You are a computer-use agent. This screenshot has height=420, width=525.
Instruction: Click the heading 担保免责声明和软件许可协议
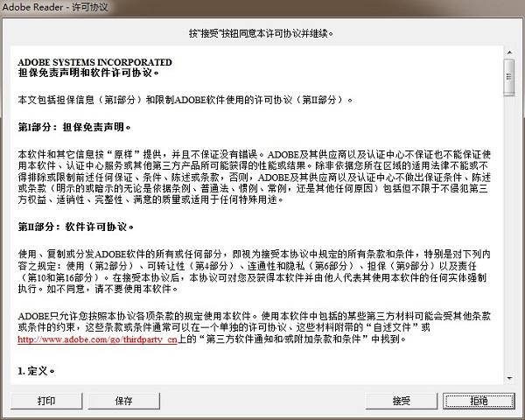coord(88,73)
